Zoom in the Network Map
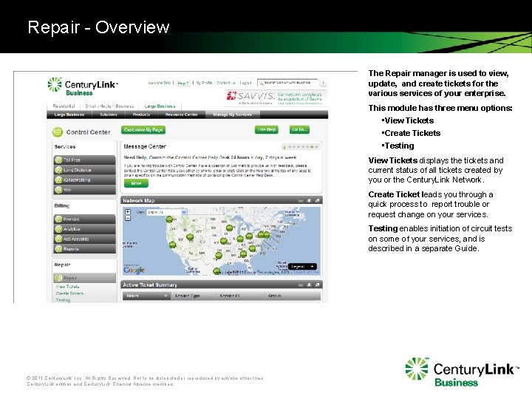This screenshot has height=399, width=532. pos(128,212)
